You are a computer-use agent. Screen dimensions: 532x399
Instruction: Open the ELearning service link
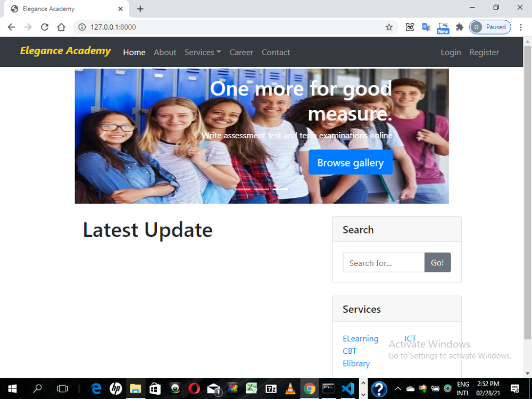pos(361,338)
